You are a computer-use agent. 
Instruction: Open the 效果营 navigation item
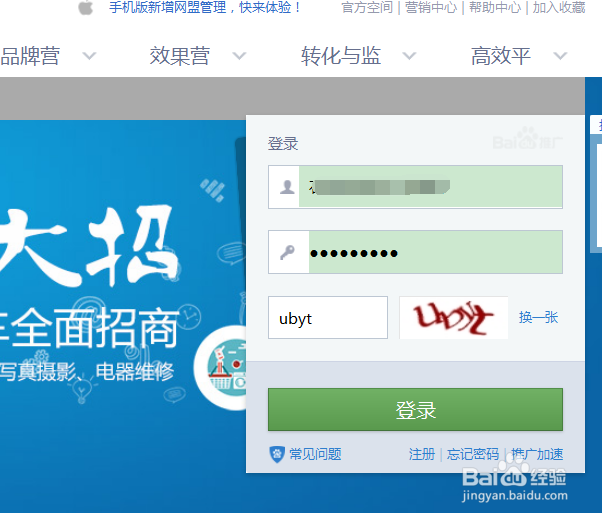[180, 56]
